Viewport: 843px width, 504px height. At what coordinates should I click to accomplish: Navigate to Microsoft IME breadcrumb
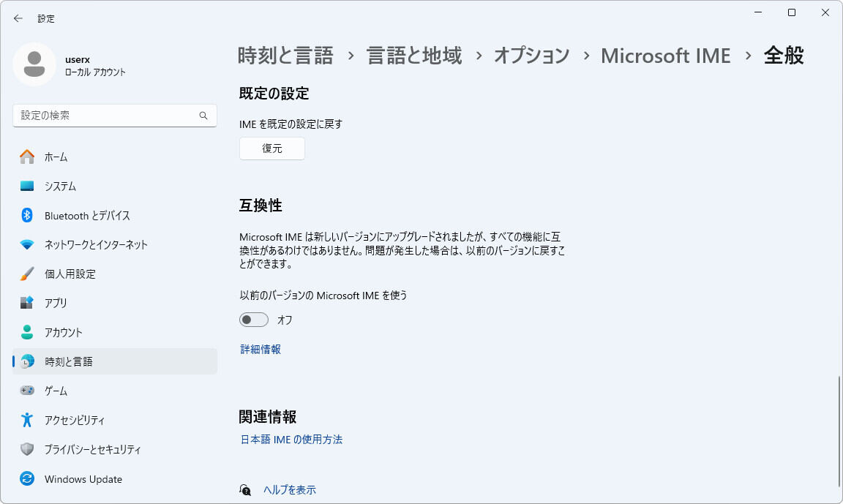click(x=666, y=56)
